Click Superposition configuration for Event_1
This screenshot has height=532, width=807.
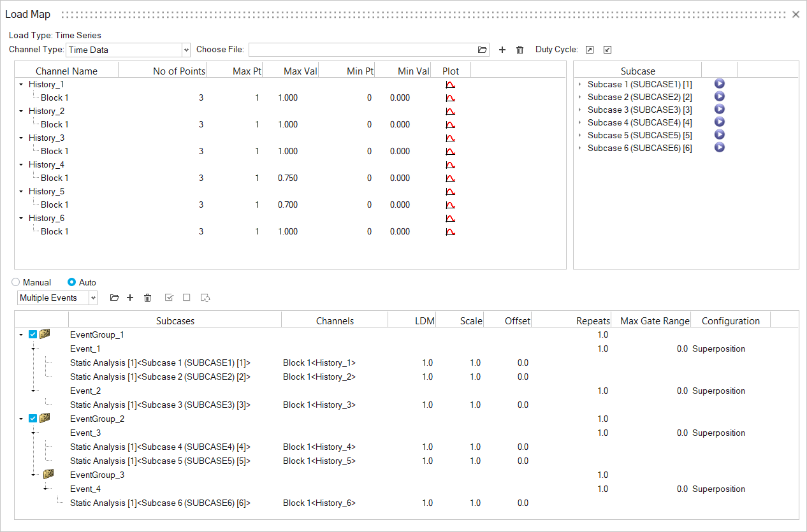click(x=718, y=349)
